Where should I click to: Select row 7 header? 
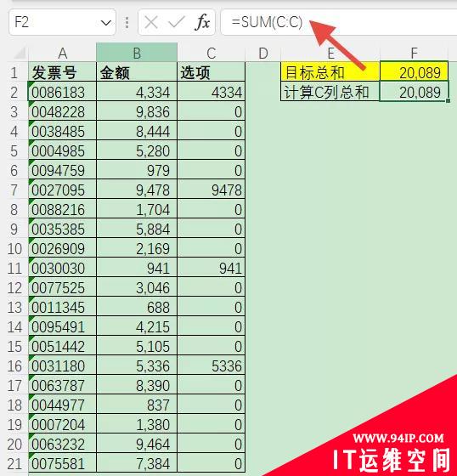[14, 190]
